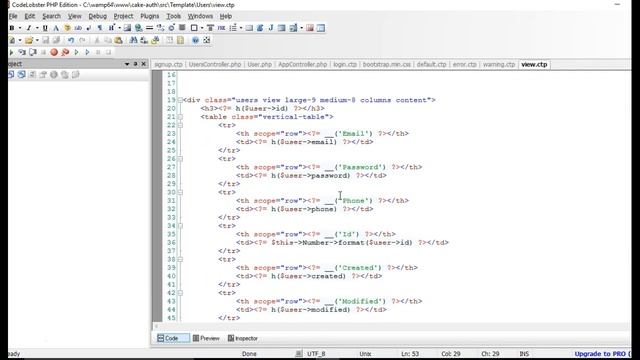Click the second blue icon in the Project panel toolbar
640x360 pixels.
[x=21, y=75]
